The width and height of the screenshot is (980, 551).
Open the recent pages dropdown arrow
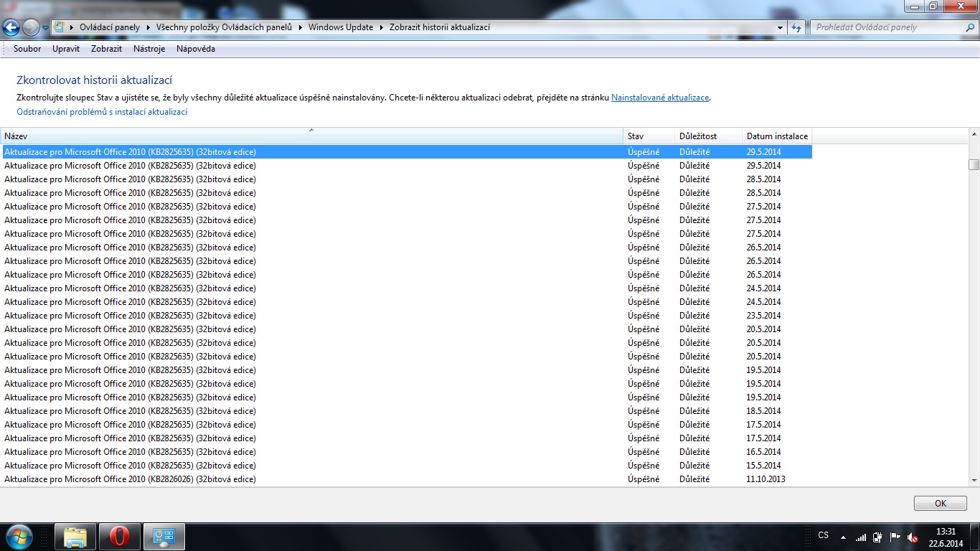tap(46, 28)
